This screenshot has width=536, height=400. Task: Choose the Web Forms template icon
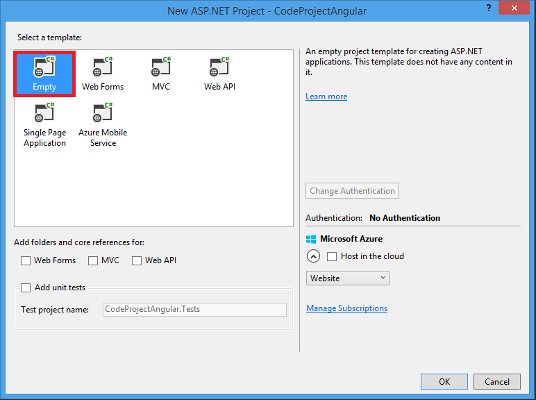click(103, 67)
